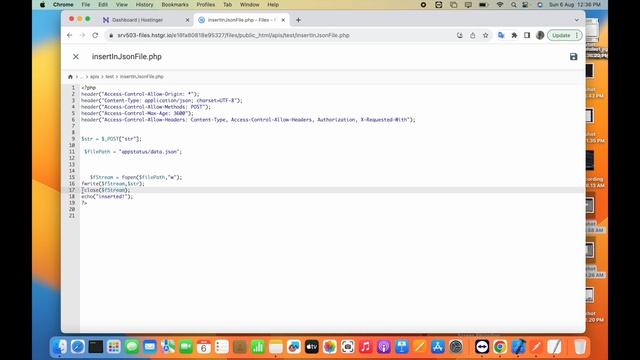The height and width of the screenshot is (360, 640).
Task: Open the Profiles menu
Action: [206, 4]
